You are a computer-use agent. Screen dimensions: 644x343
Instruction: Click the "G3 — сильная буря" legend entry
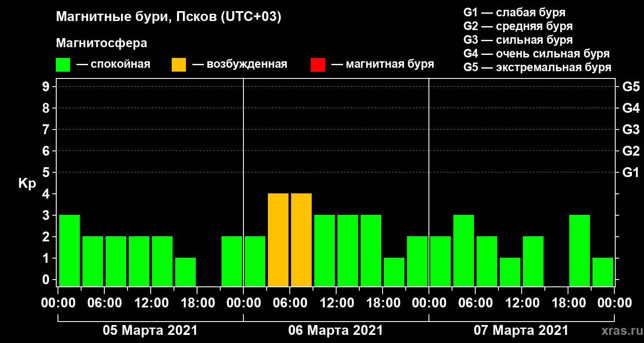[x=518, y=40]
